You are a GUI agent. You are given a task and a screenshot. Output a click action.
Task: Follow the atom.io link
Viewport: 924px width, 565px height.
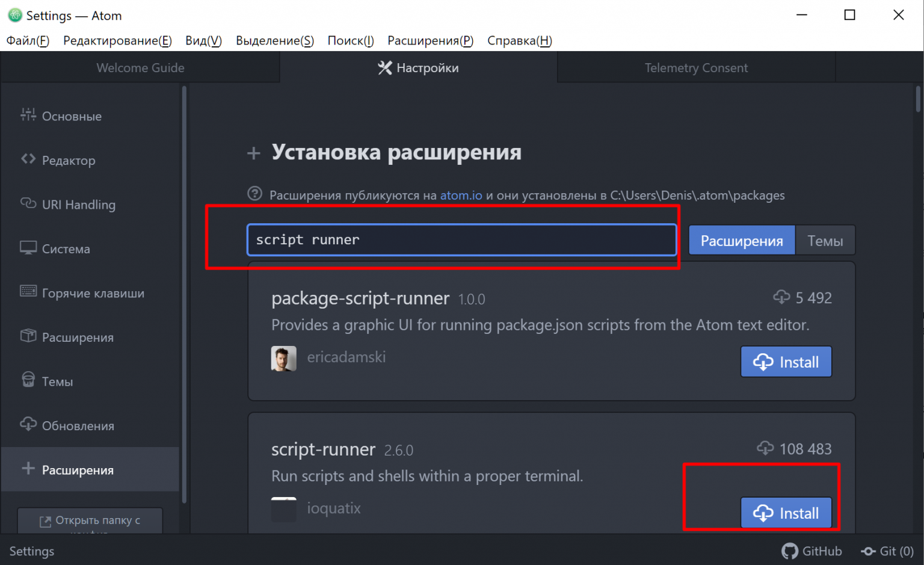(461, 195)
